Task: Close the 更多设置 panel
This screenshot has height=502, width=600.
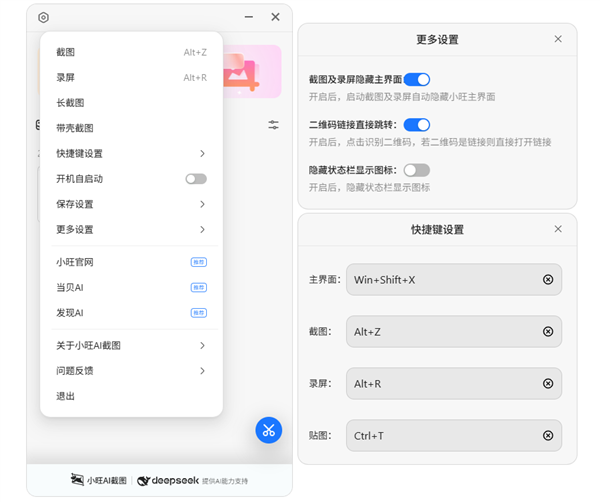Action: pos(558,39)
